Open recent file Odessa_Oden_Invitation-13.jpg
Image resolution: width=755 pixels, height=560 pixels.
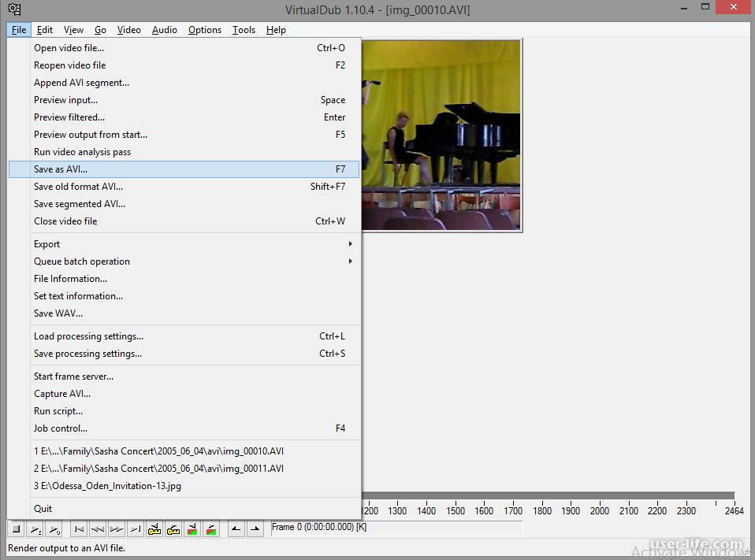click(x=184, y=486)
